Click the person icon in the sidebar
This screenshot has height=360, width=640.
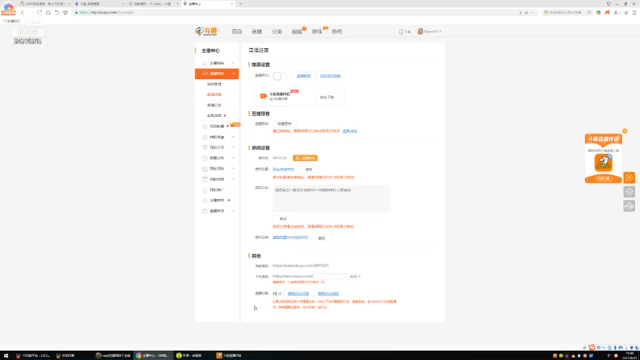(x=205, y=137)
